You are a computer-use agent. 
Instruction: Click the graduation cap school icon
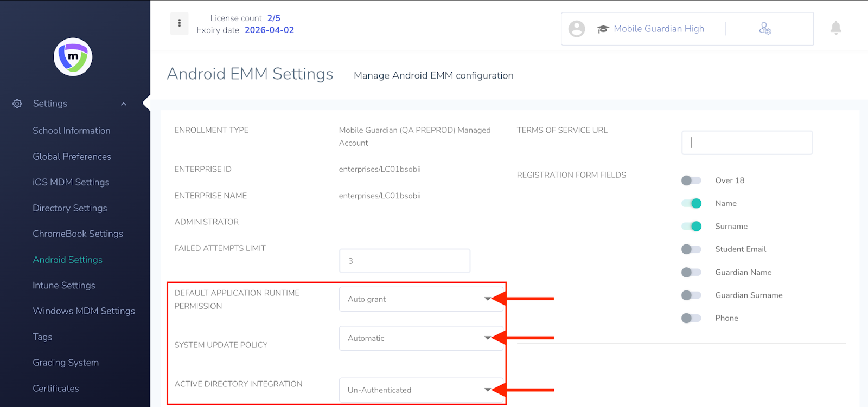603,29
